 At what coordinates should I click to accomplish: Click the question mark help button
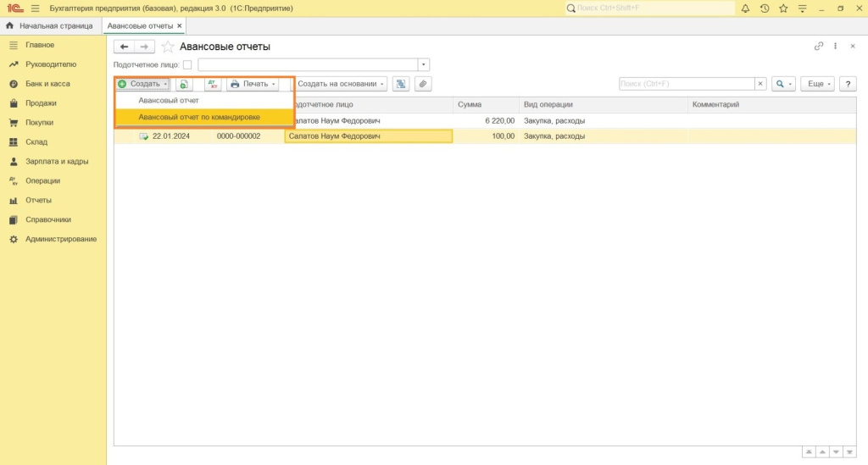point(846,84)
